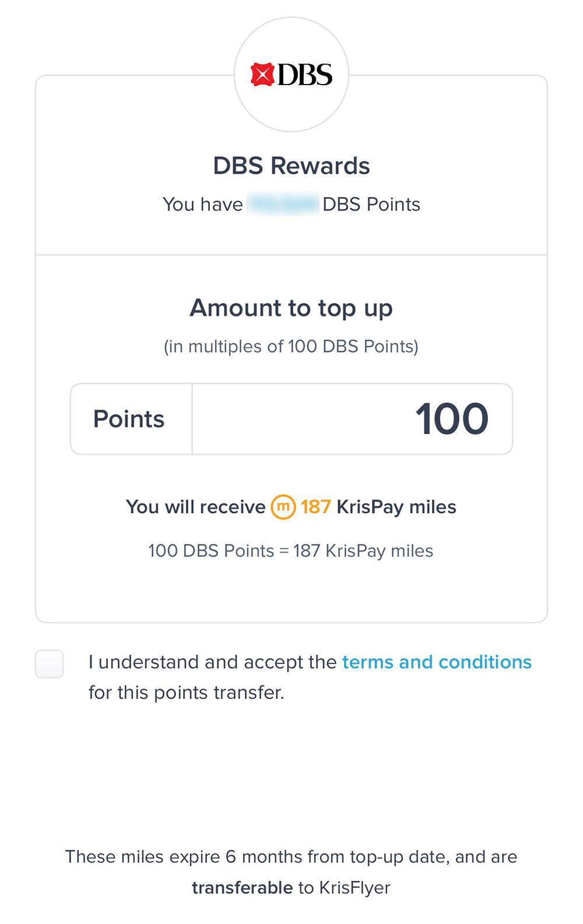Click the miles expire 6 months notice
Viewport: 583px width, 924px height.
pos(291,857)
